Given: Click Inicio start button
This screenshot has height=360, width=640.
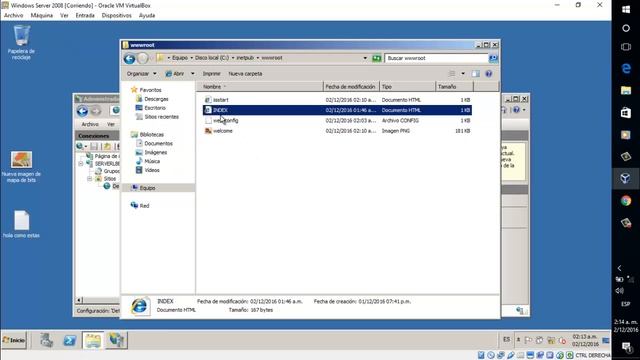Looking at the screenshot, I should point(14,340).
